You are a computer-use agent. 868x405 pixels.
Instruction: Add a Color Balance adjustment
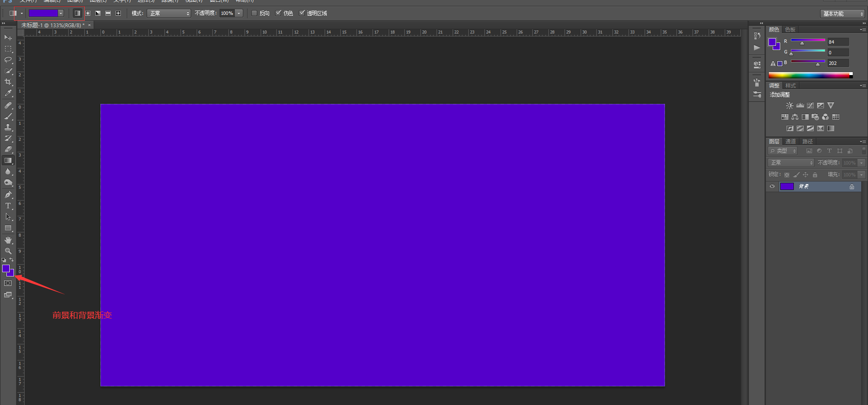click(795, 117)
